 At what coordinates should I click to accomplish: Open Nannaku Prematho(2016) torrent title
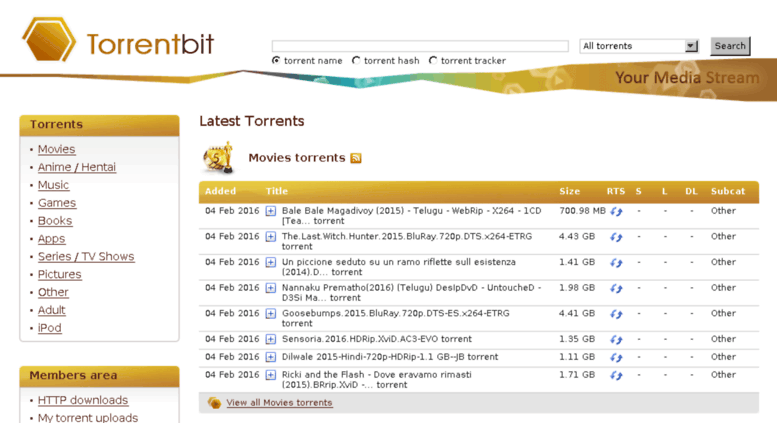[411, 293]
